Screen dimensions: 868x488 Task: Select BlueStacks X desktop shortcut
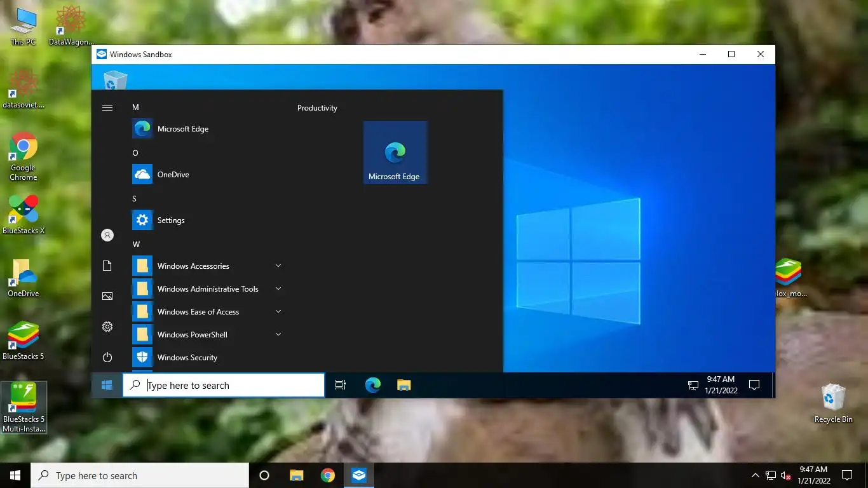[24, 215]
